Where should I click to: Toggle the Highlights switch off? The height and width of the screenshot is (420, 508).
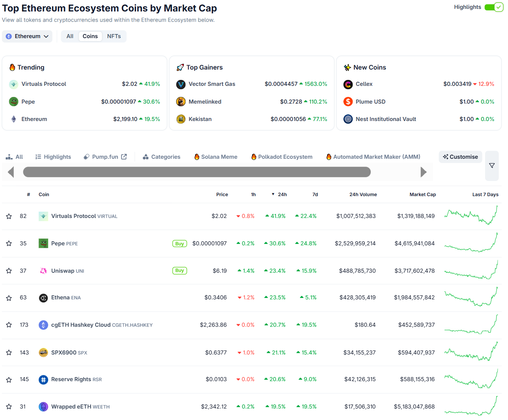494,7
